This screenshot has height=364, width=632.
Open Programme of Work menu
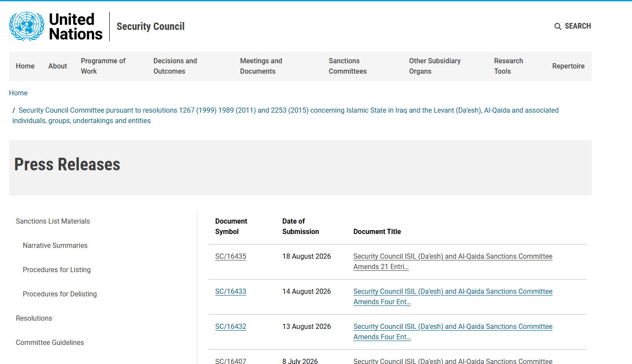(x=103, y=66)
